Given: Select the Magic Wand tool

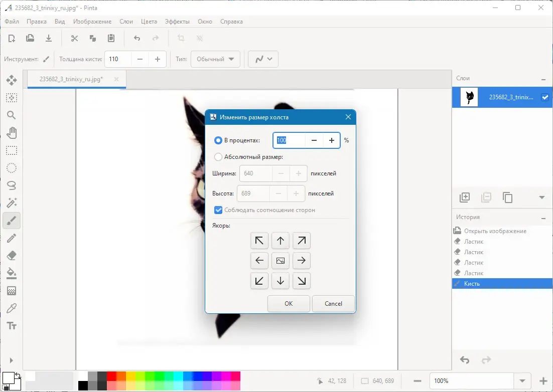Looking at the screenshot, I should [x=11, y=203].
